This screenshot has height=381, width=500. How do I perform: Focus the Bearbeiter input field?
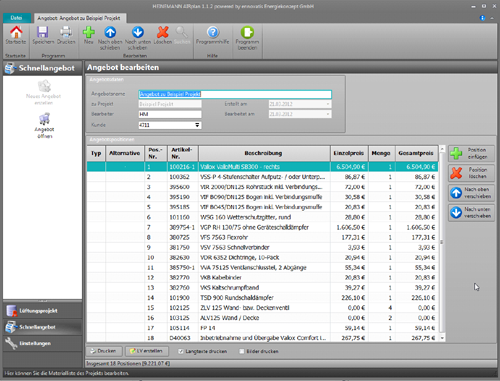pyautogui.click(x=170, y=114)
